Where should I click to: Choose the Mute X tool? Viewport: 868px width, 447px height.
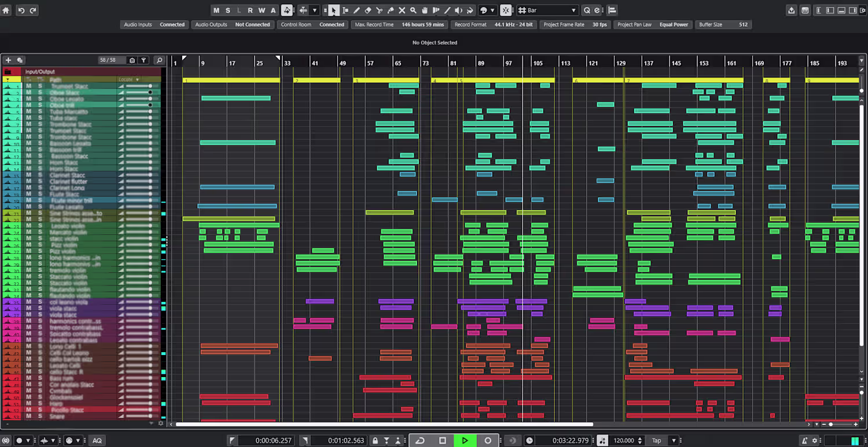[402, 10]
